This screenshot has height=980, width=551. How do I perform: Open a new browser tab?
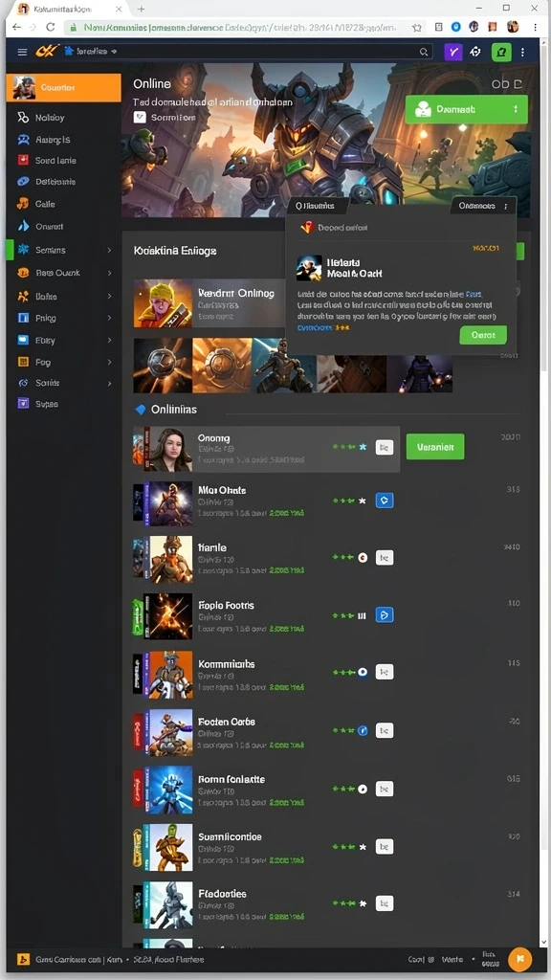click(x=142, y=9)
